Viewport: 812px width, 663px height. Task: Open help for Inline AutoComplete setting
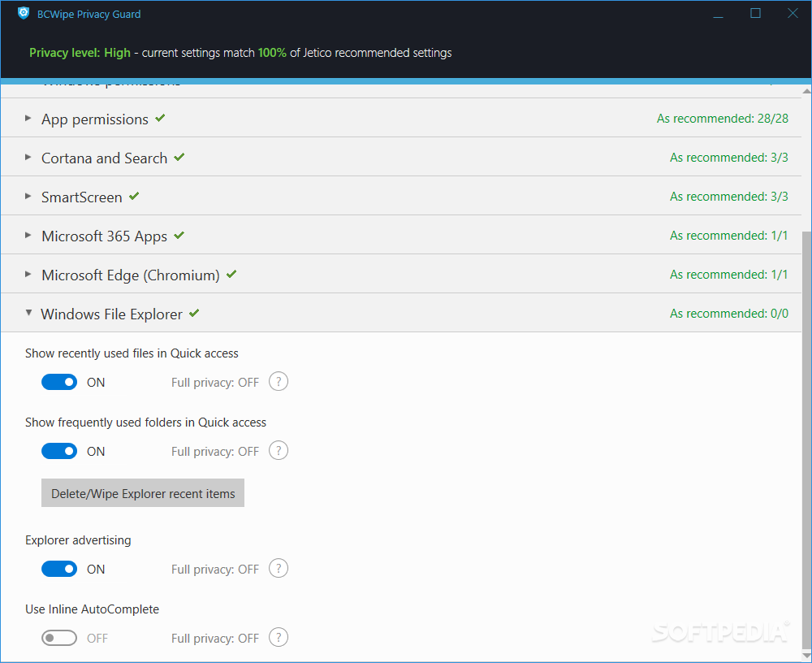click(x=279, y=637)
